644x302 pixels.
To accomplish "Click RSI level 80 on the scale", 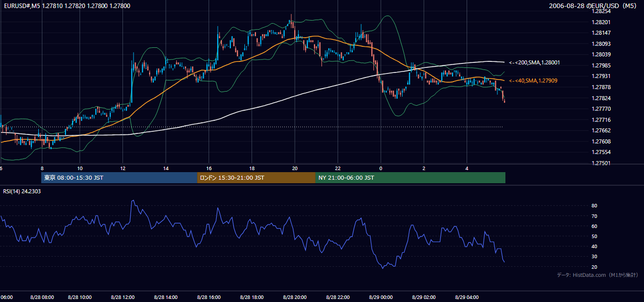I will click(x=594, y=206).
